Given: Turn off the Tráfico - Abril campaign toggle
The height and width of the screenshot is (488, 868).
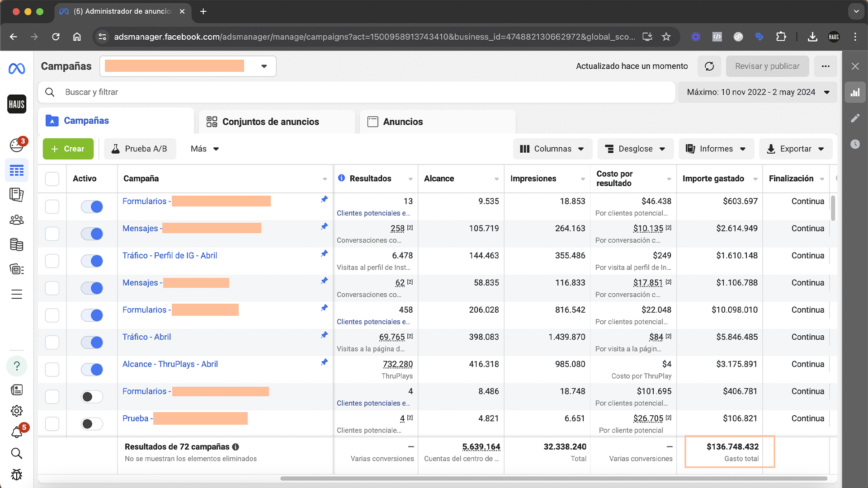Looking at the screenshot, I should coord(92,343).
